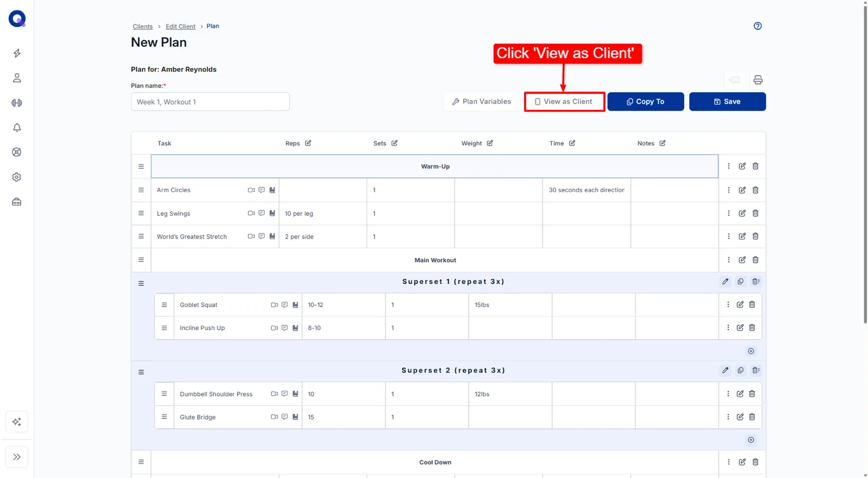This screenshot has height=478, width=868.
Task: Edit the Leg Swings row
Action: [x=742, y=214]
